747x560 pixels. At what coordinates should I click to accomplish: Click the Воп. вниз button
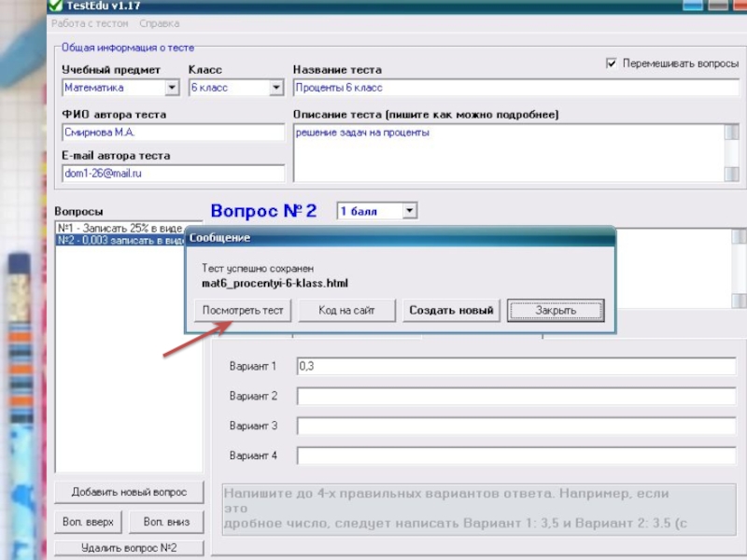[166, 522]
